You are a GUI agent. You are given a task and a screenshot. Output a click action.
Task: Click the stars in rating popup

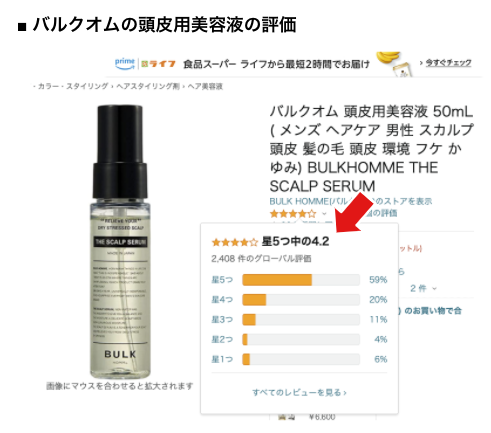235,242
